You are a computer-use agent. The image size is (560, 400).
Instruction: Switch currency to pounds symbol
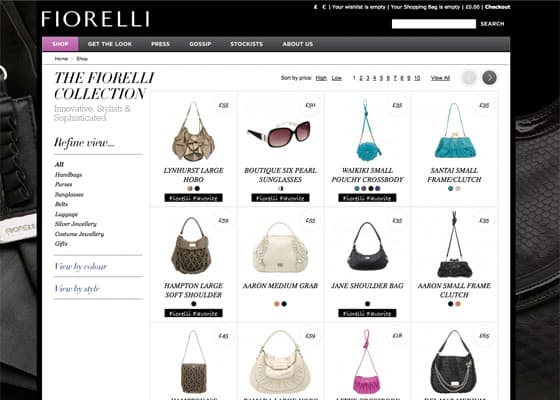click(315, 7)
